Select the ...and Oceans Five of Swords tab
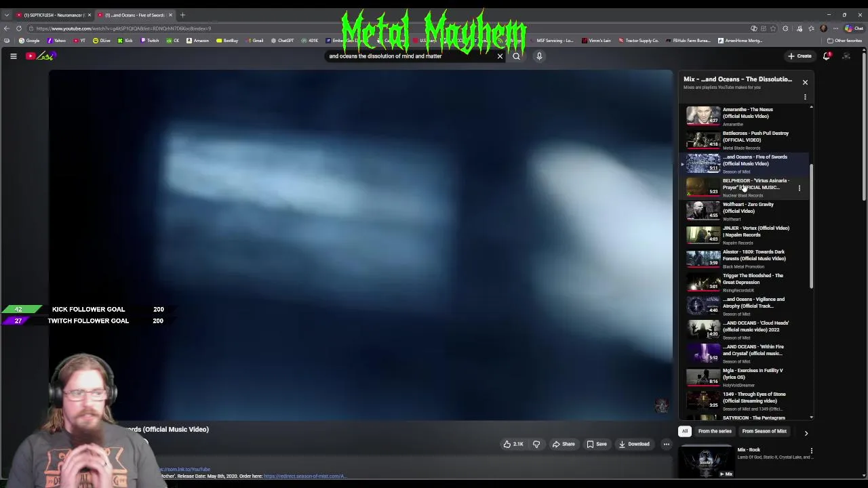The height and width of the screenshot is (488, 868). click(134, 15)
